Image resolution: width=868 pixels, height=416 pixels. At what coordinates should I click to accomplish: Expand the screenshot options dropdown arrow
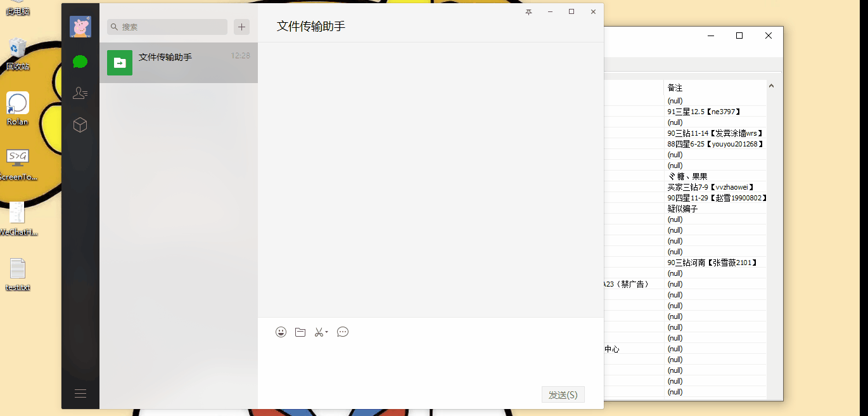pos(326,332)
